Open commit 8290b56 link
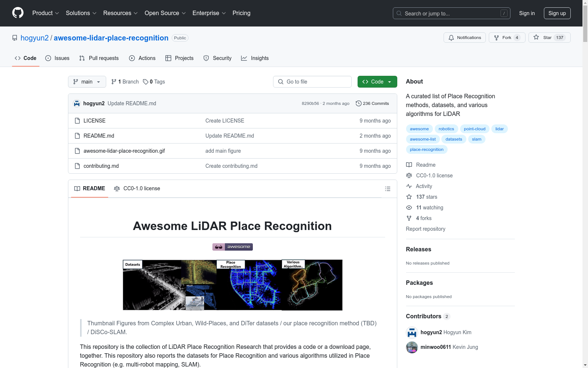The image size is (588, 368). coord(310,103)
